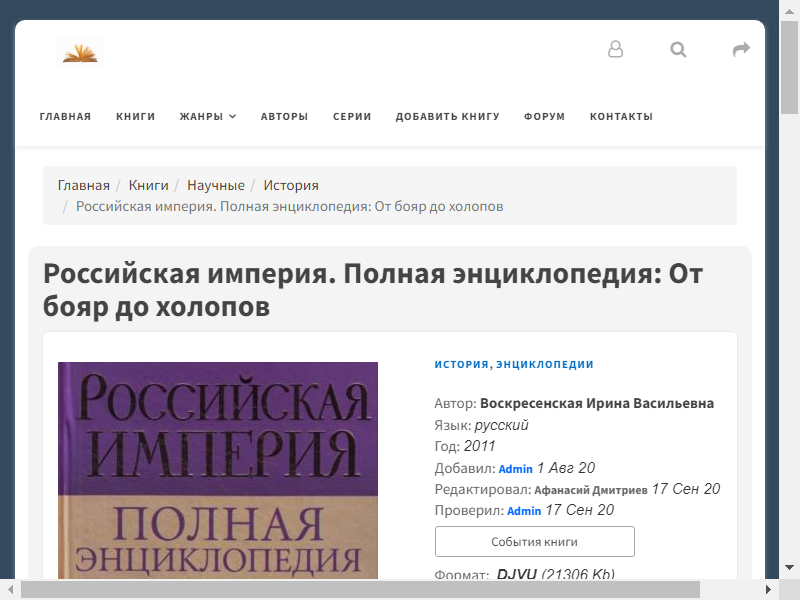This screenshot has width=800, height=600.
Task: Click the year value 2011
Action: point(480,446)
